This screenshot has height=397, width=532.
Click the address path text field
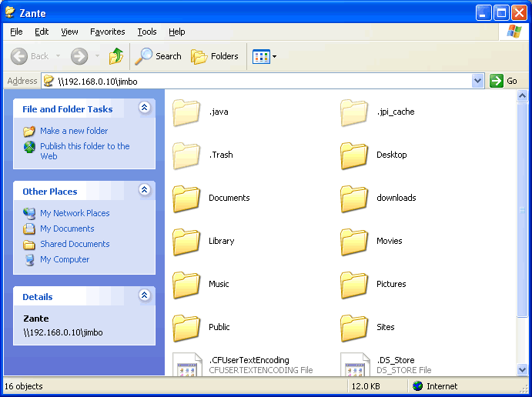point(256,82)
